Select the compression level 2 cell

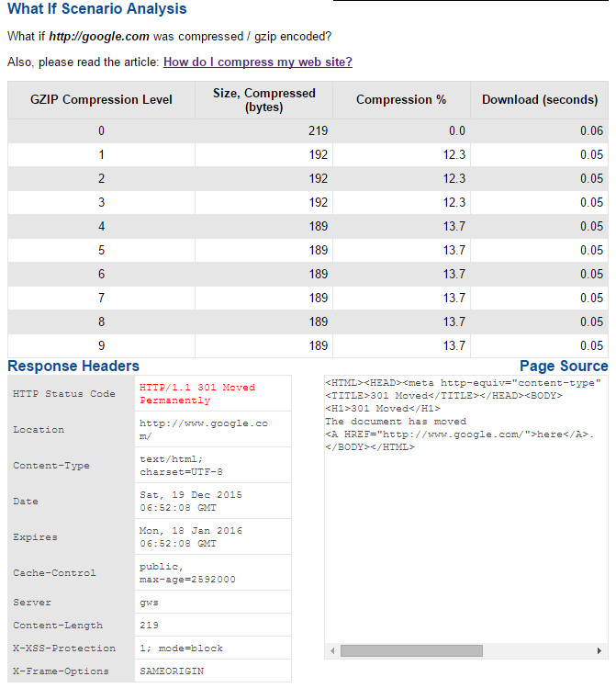pos(101,178)
